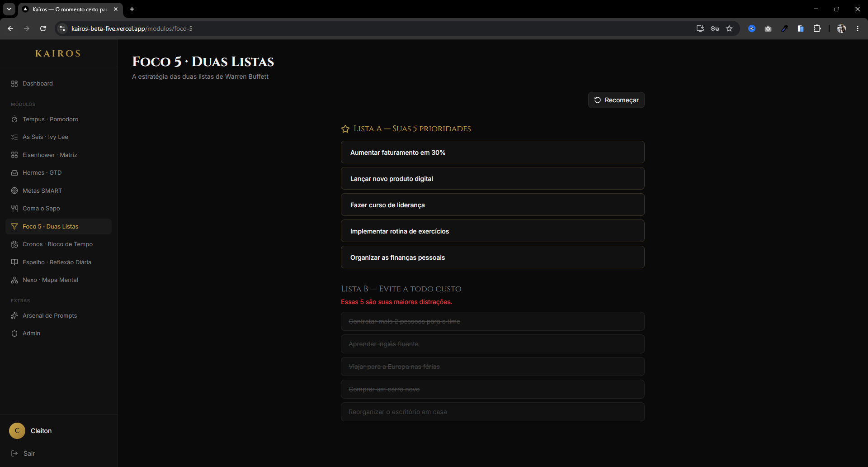
Task: Open Coma o Sapo utensils icon
Action: pyautogui.click(x=14, y=209)
